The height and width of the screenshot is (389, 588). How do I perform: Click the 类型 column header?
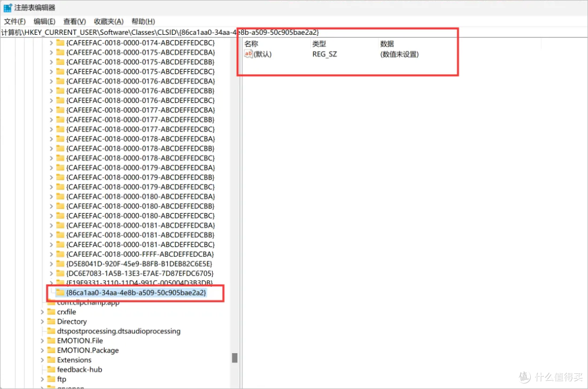point(319,44)
